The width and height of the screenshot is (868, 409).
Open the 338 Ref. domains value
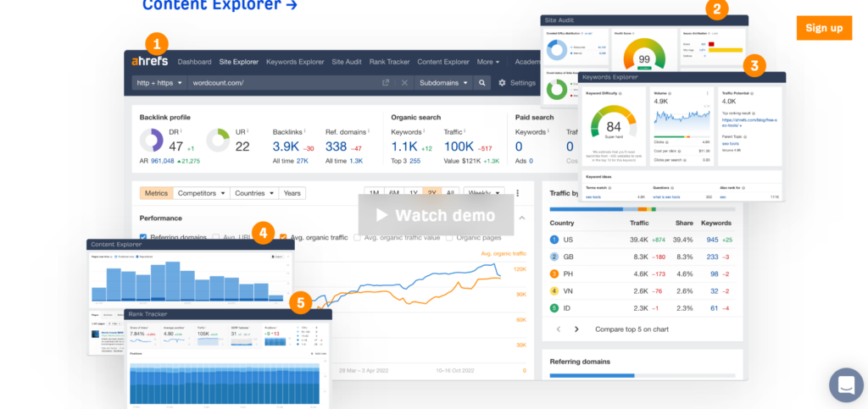[x=336, y=146]
